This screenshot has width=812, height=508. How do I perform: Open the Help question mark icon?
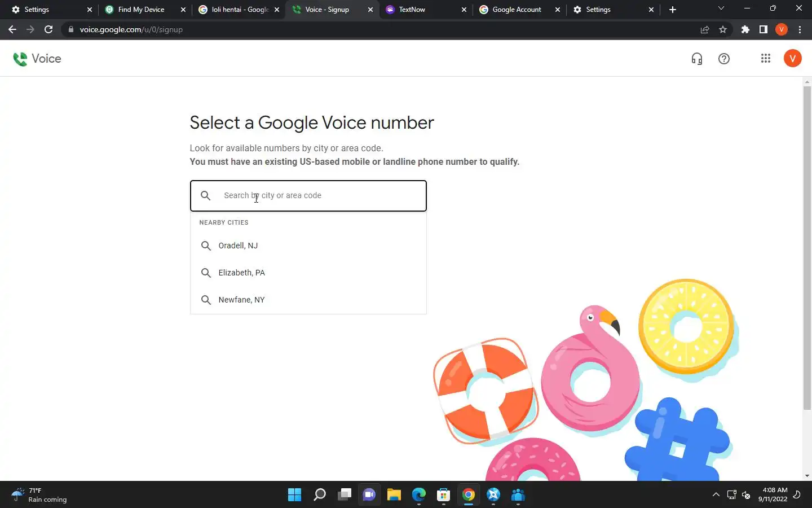(724, 59)
